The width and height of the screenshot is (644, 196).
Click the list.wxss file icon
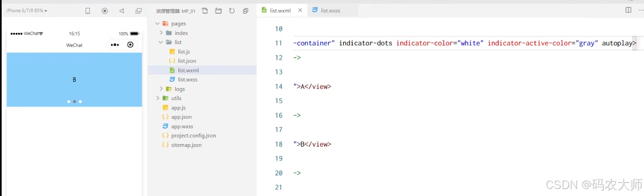pos(172,79)
